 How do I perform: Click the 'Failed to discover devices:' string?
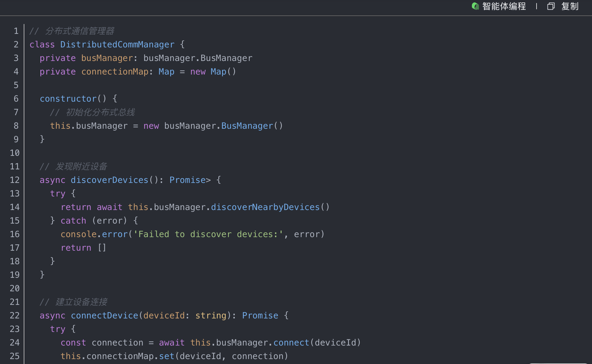pyautogui.click(x=208, y=234)
